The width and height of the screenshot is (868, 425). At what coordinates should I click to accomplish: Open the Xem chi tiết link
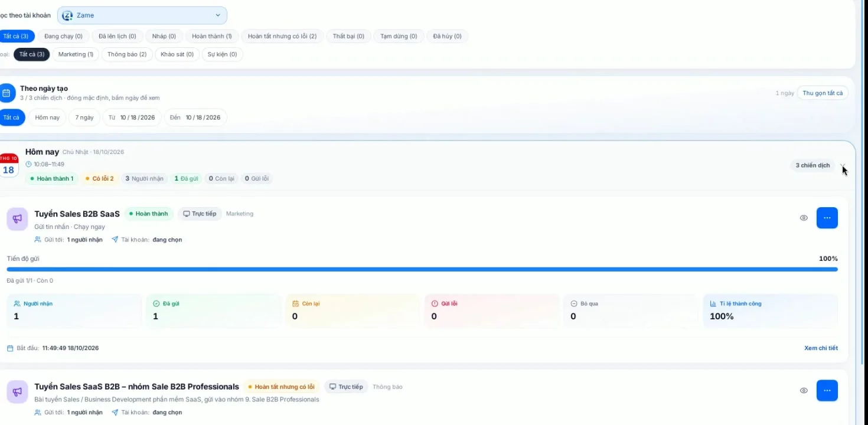[x=821, y=348]
